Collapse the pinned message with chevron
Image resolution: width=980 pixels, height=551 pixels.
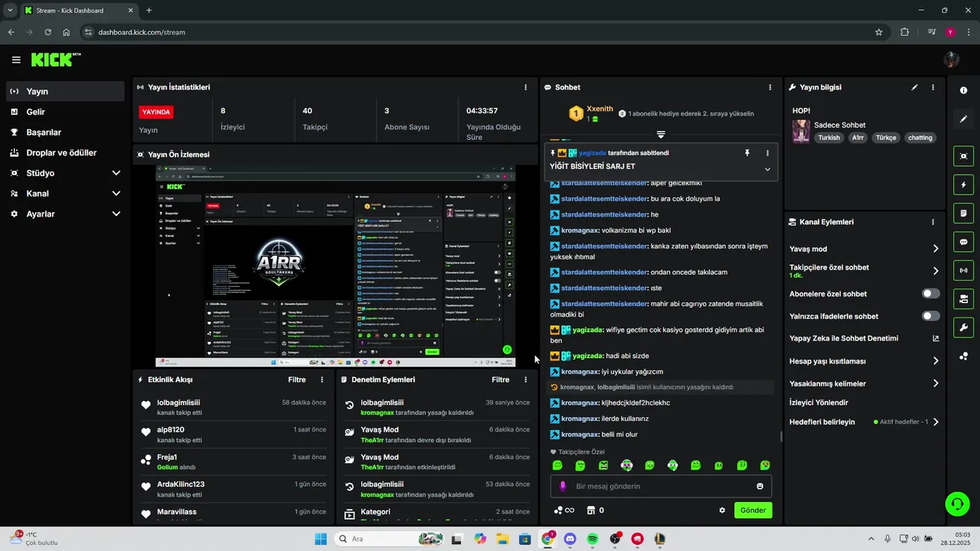(x=767, y=169)
